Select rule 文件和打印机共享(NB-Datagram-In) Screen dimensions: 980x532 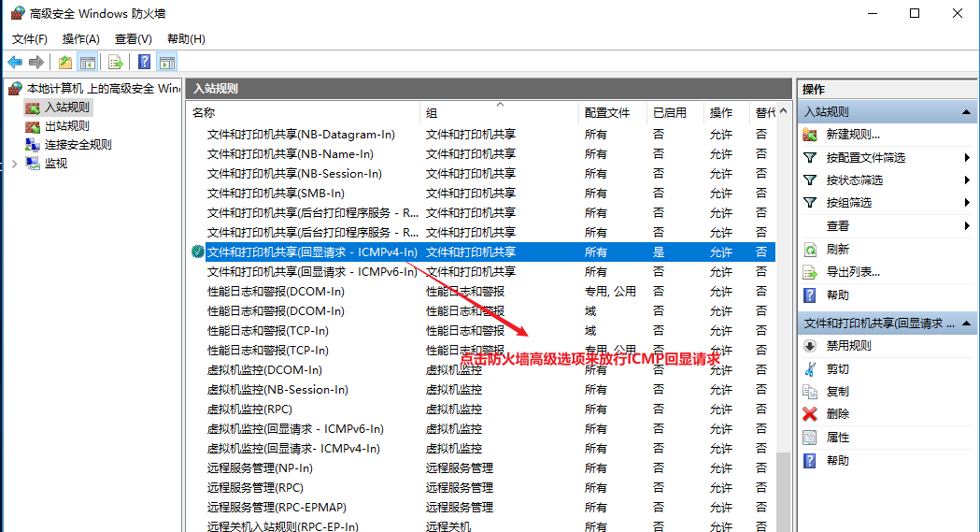click(301, 135)
